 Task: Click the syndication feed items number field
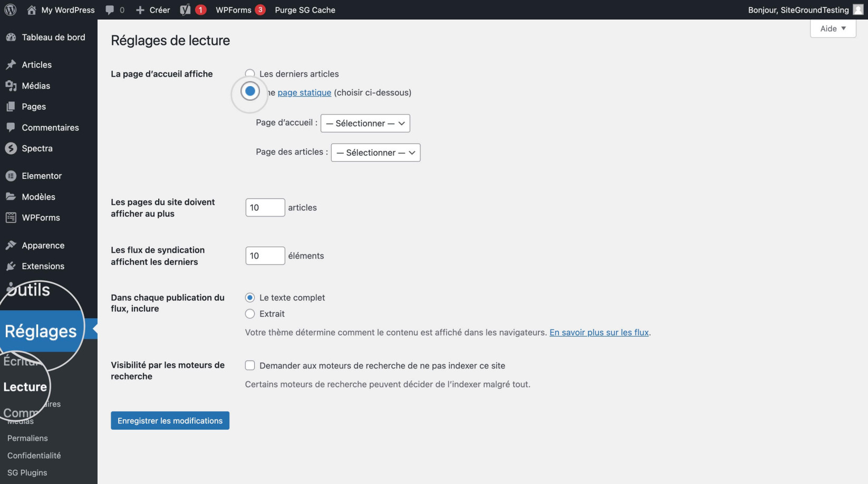(265, 256)
